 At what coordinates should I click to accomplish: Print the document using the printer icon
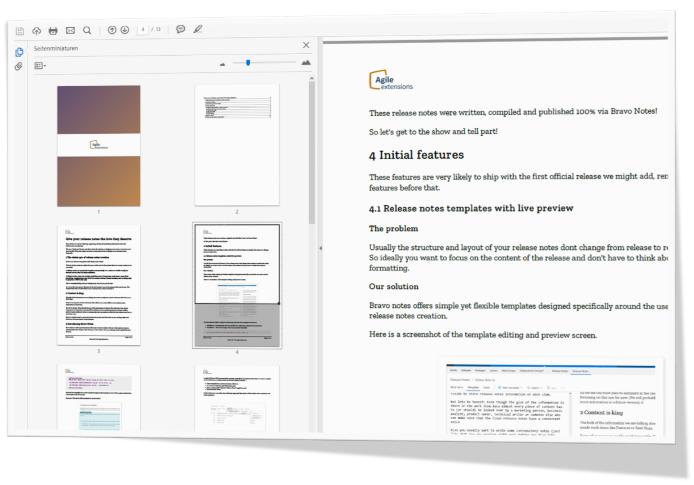(53, 30)
